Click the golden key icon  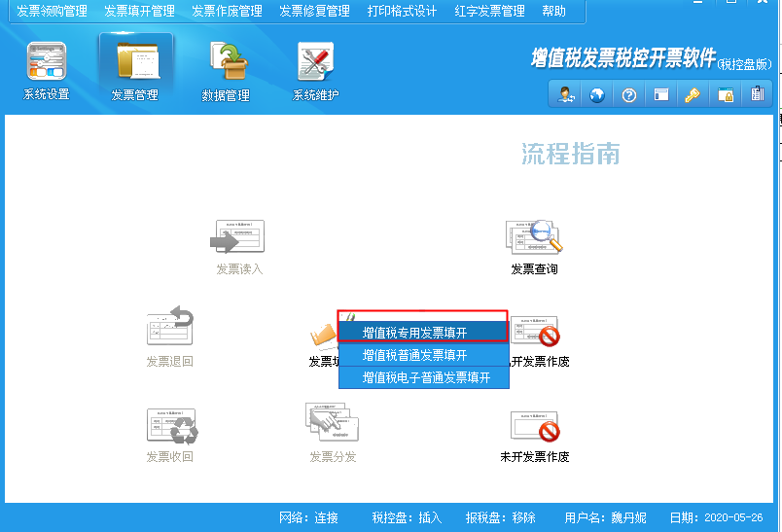(x=693, y=94)
